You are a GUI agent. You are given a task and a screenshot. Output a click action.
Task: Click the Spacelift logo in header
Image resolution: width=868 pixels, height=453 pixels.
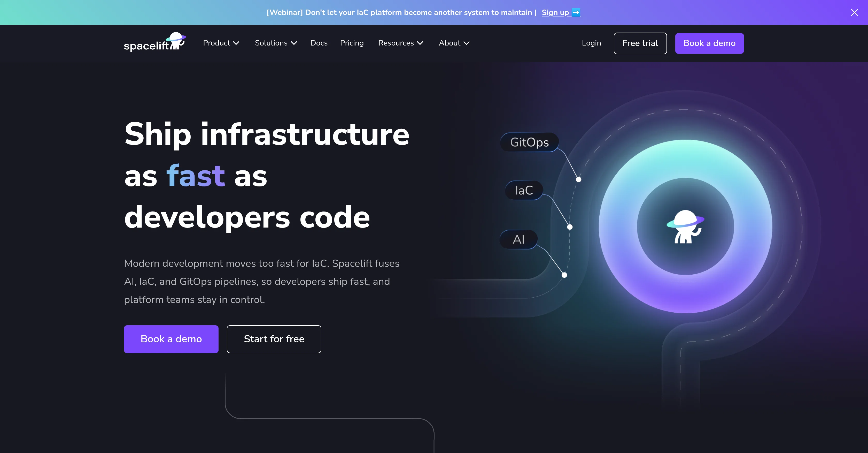155,42
